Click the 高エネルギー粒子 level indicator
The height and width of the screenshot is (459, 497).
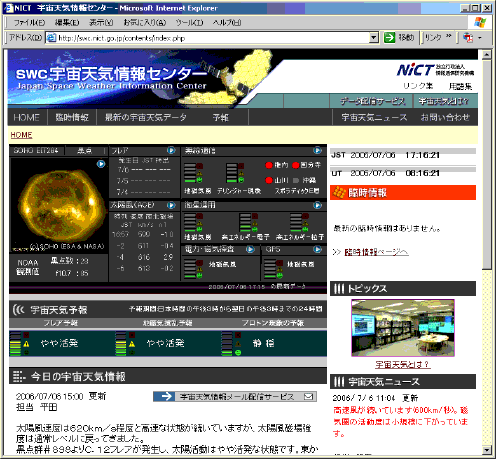299,222
